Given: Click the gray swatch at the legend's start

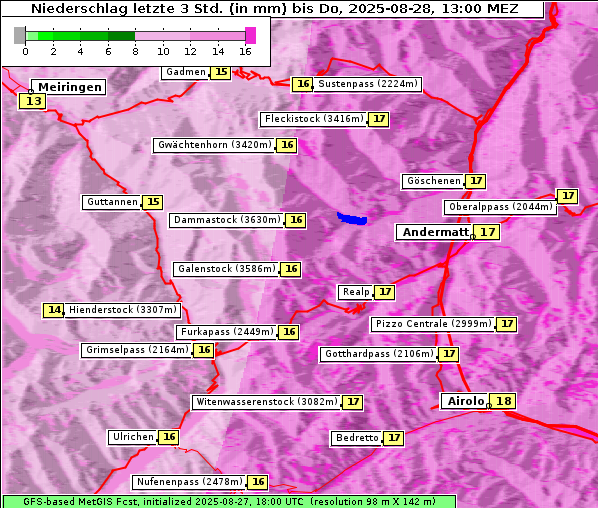Looking at the screenshot, I should pyautogui.click(x=19, y=35).
